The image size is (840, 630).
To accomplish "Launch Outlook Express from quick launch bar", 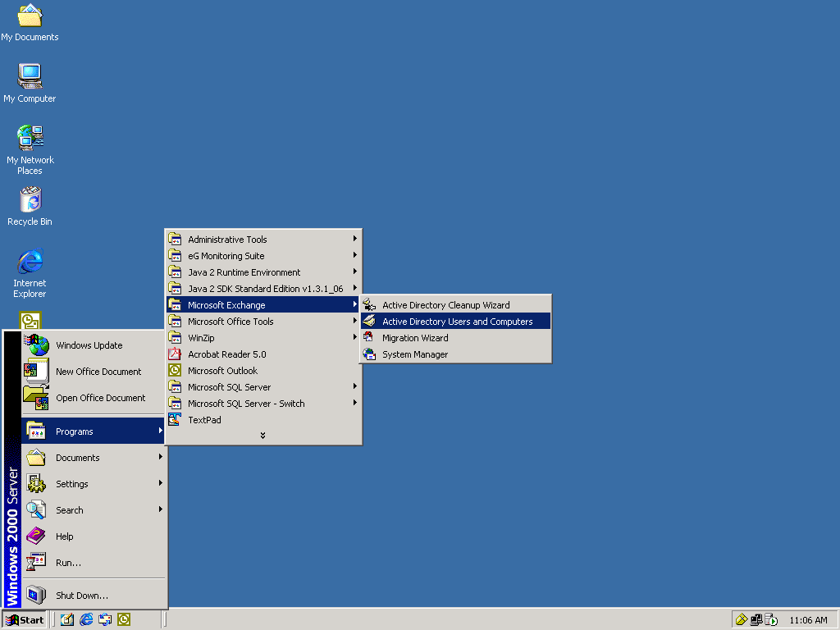I will pos(105,620).
